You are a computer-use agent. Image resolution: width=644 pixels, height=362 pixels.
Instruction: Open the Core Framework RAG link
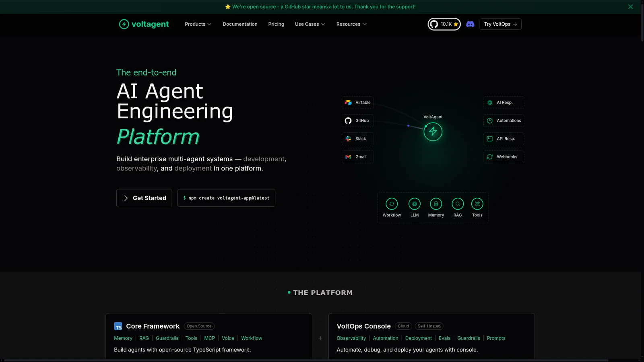point(144,338)
